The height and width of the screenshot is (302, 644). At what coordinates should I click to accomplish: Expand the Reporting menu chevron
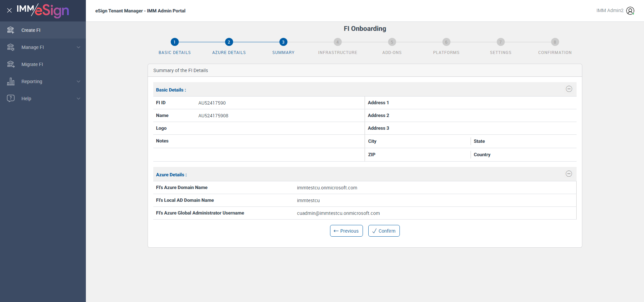78,81
